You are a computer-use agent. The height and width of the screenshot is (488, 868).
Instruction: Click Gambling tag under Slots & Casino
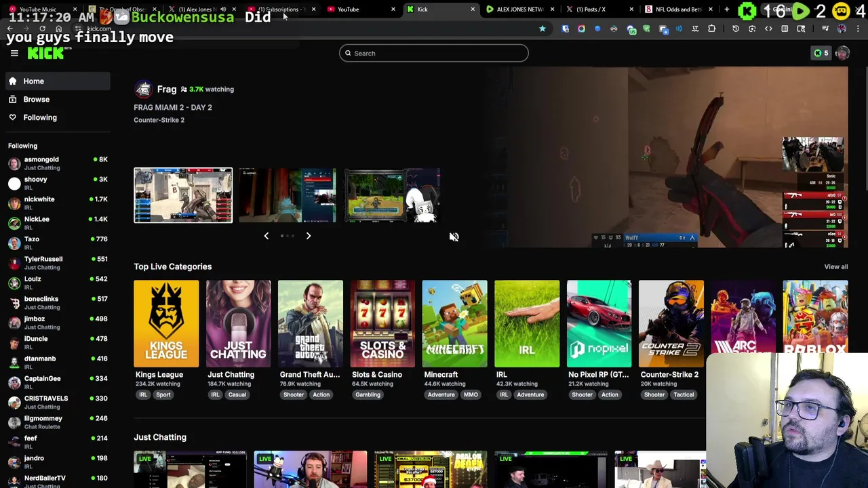click(368, 394)
